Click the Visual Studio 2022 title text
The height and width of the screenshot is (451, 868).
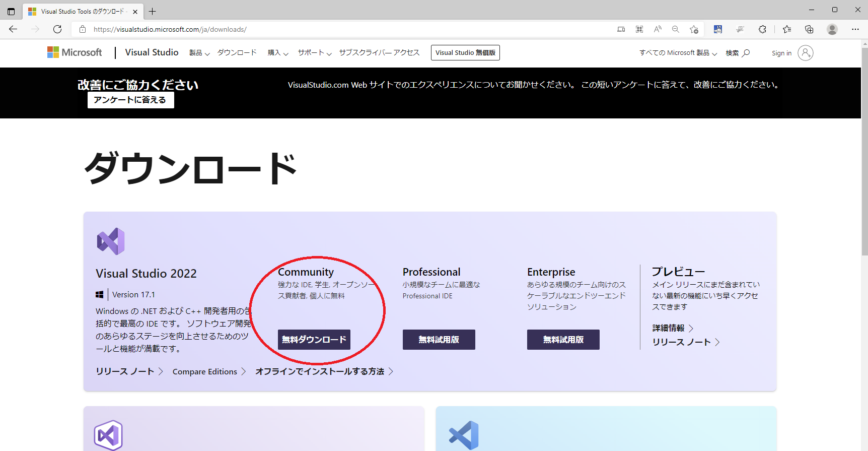pyautogui.click(x=146, y=274)
